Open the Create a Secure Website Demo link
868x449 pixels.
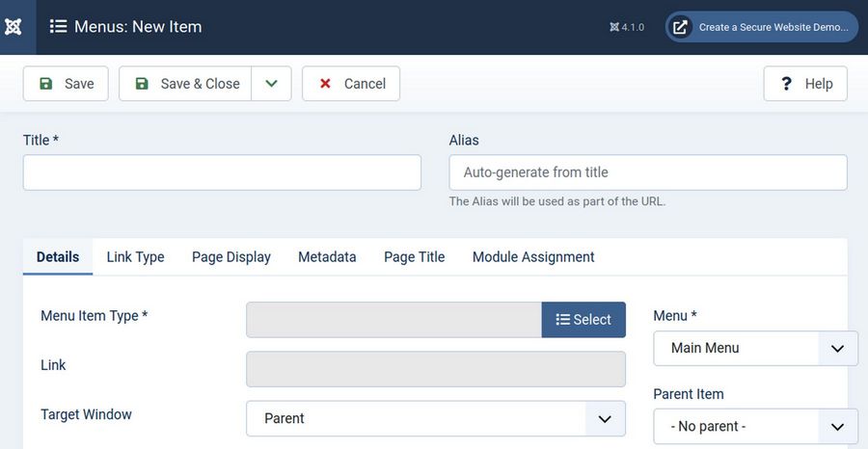(x=761, y=27)
